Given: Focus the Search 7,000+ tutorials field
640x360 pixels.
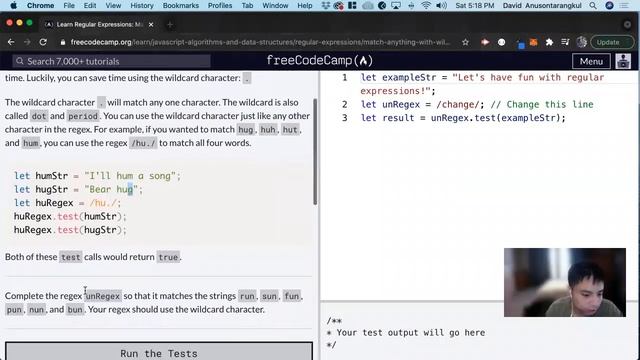Looking at the screenshot, I should [x=111, y=61].
